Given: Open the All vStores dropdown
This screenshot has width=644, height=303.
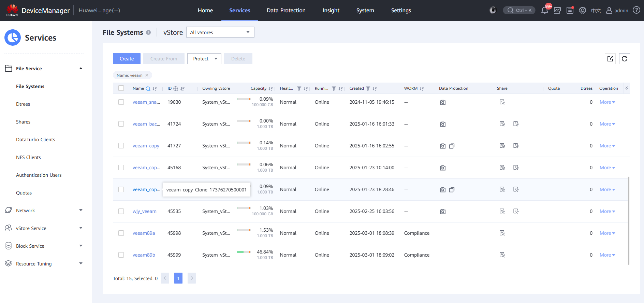Looking at the screenshot, I should [220, 32].
